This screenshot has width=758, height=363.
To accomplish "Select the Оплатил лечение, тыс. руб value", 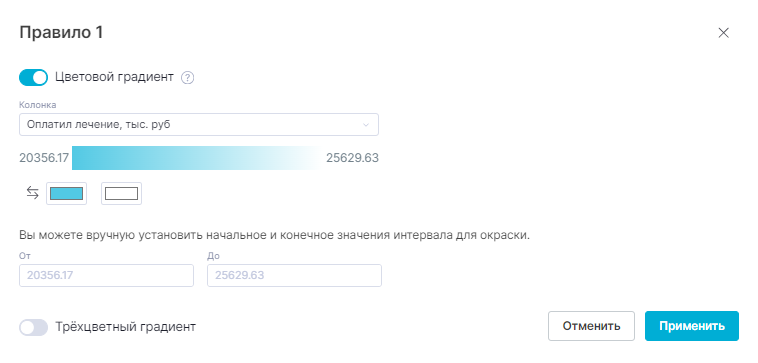I will (x=99, y=125).
